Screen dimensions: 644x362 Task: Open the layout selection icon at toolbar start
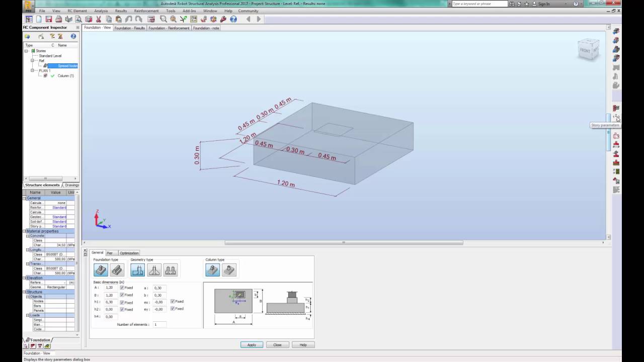29,19
